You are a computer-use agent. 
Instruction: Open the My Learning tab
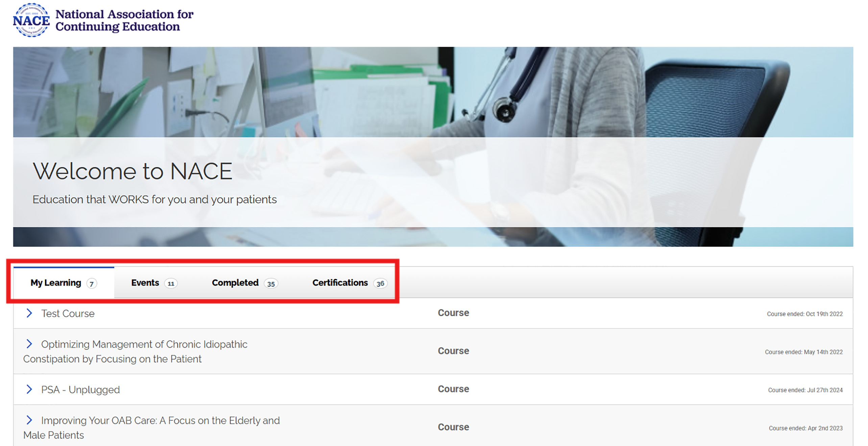56,283
